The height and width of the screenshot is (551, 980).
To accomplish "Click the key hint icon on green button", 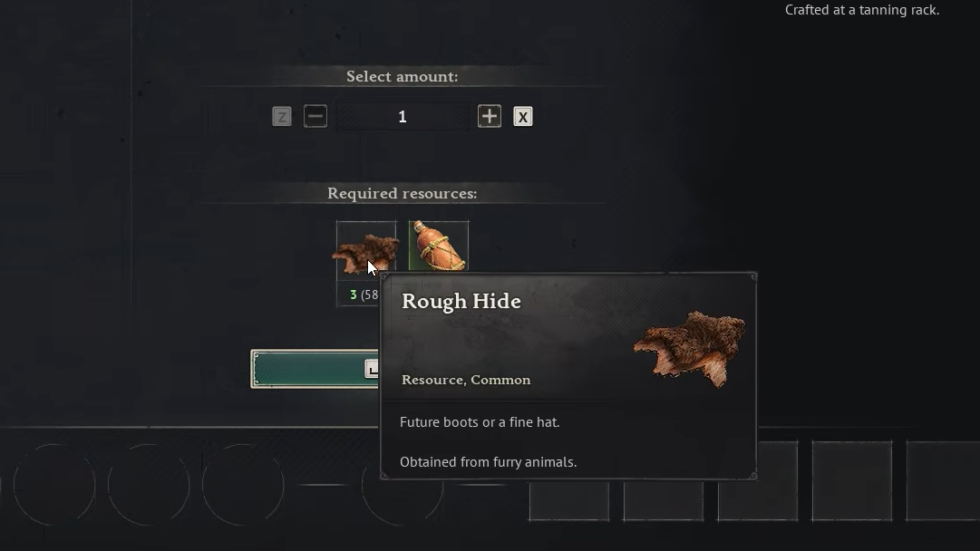I will tap(372, 369).
